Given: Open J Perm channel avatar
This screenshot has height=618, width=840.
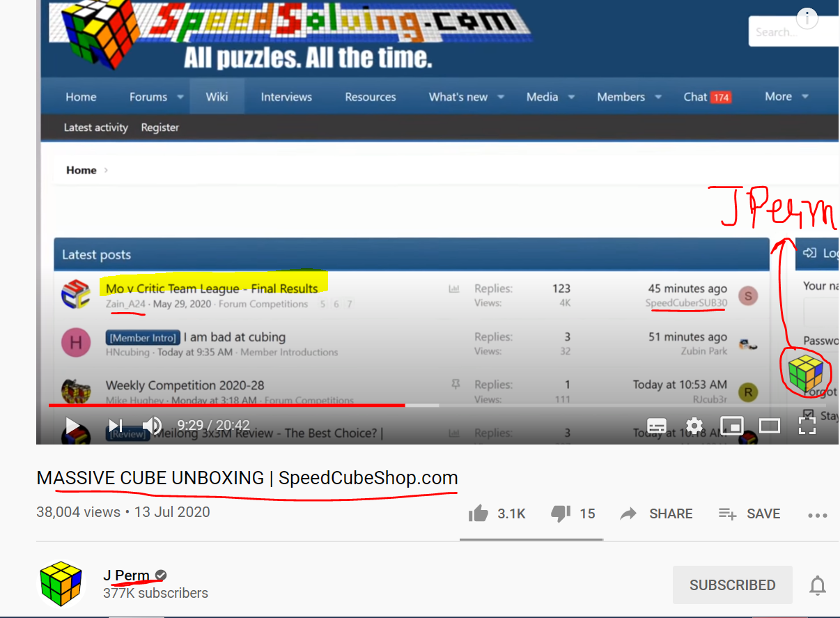Looking at the screenshot, I should click(61, 585).
